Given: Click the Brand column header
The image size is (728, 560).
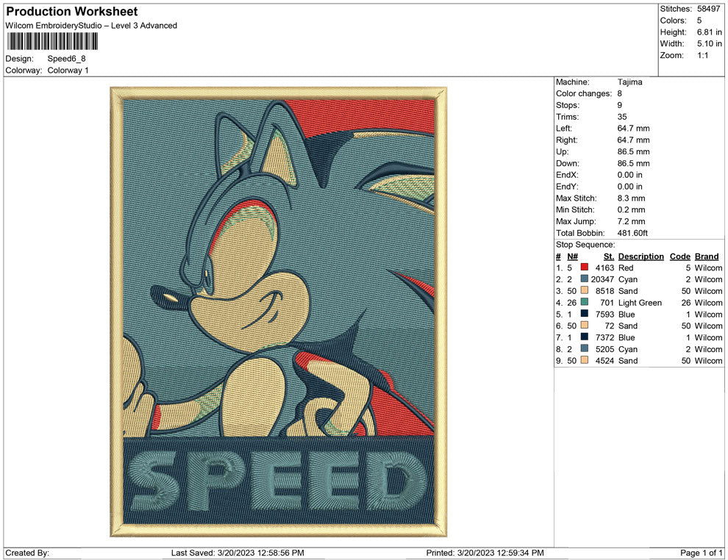Looking at the screenshot, I should [x=706, y=256].
